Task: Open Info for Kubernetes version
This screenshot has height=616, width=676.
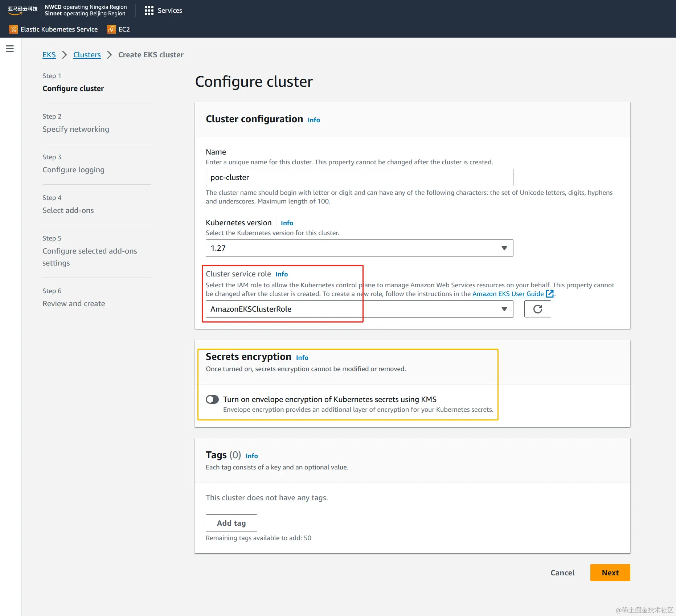Action: (287, 223)
